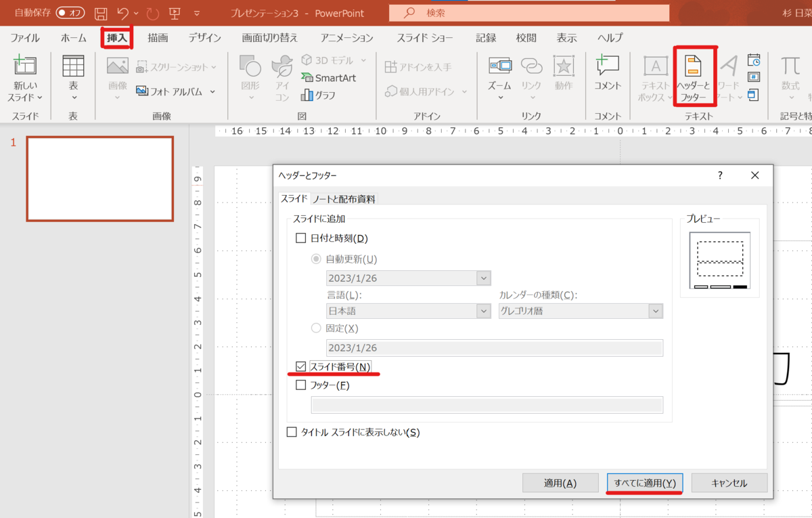Screen dimensions: 812x518
Task: Click the ヘッダーとフッター ribbon icon
Action: click(x=694, y=66)
